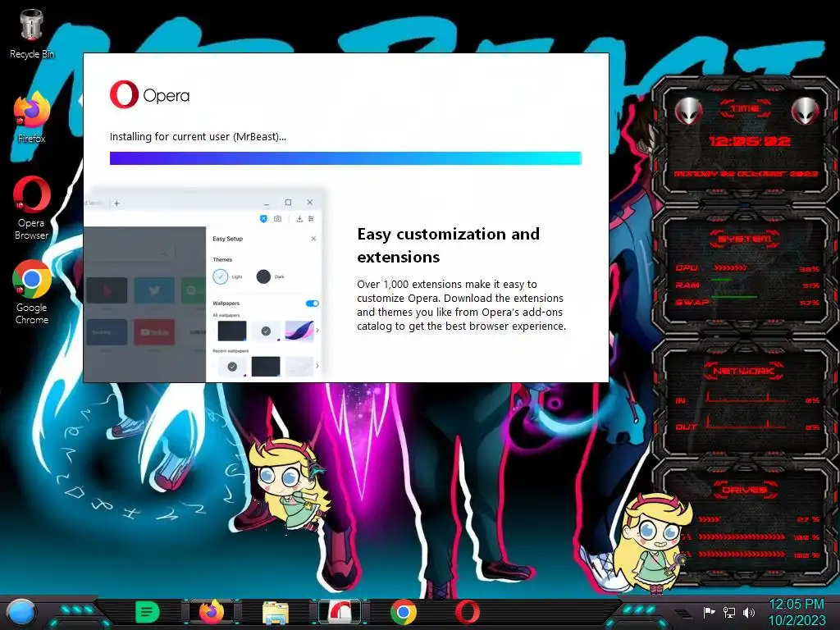Screen dimensions: 840x630
Task: Click the Easy Setup preview illustration
Action: pyautogui.click(x=203, y=285)
